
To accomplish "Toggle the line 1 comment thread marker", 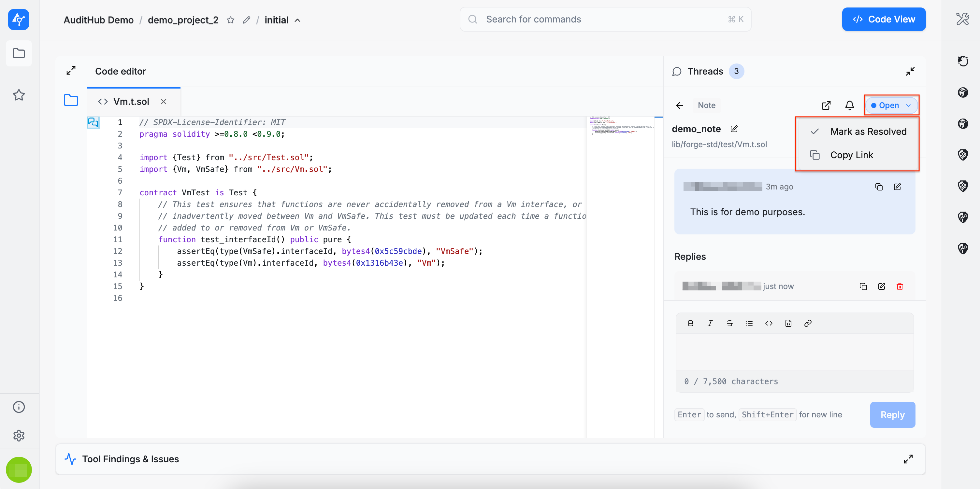I will coord(93,122).
